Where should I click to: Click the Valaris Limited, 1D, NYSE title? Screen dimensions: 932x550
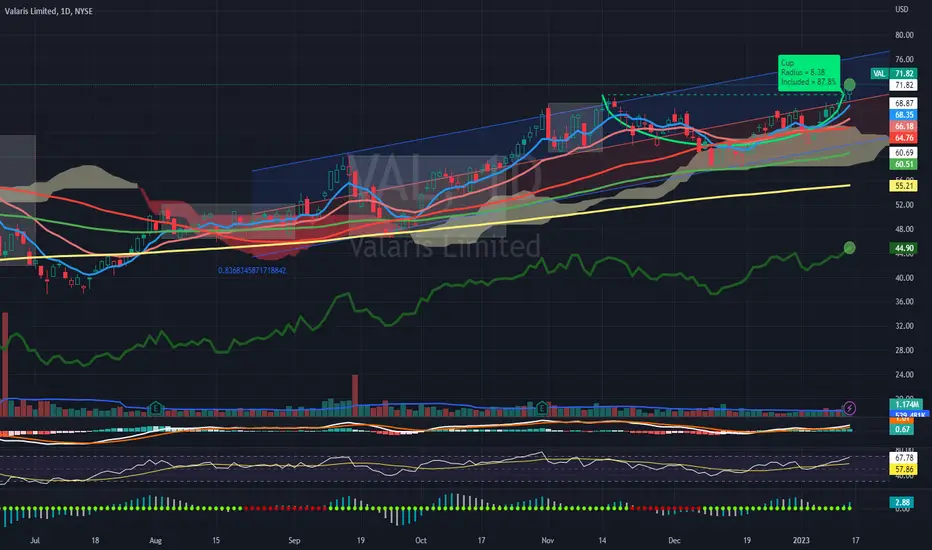point(49,11)
